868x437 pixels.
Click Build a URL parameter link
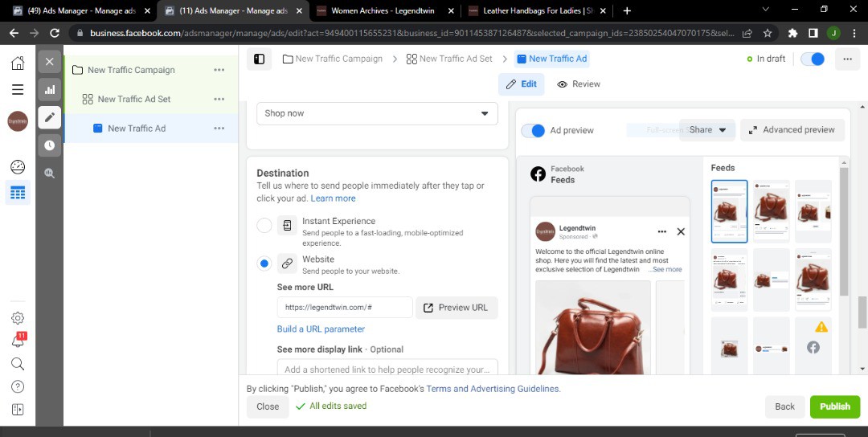click(321, 329)
